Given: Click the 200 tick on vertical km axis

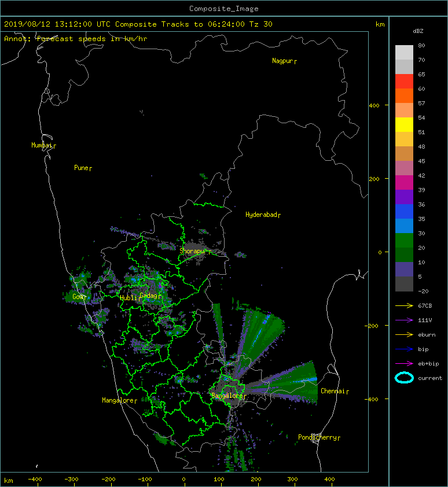Looking at the screenshot, I should [374, 179].
